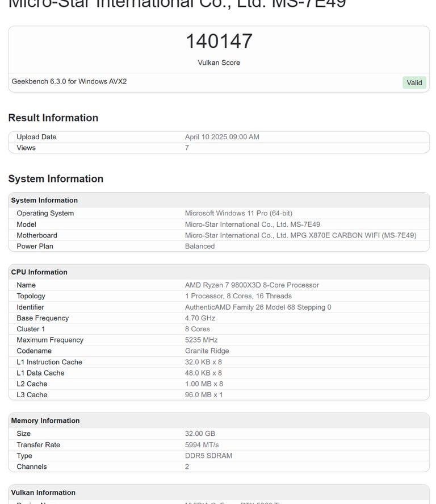Click the Result Information heading
Image resolution: width=436 pixels, height=504 pixels.
pyautogui.click(x=53, y=118)
